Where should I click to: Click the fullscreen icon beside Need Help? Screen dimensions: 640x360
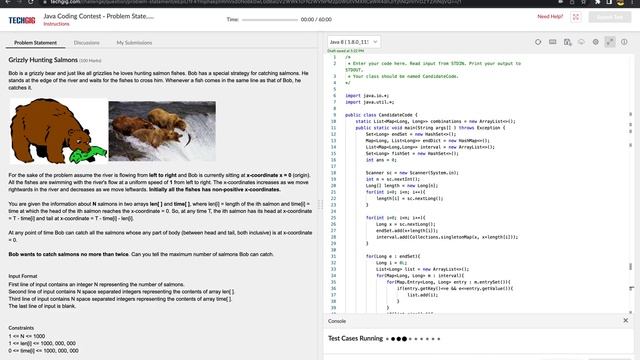point(576,17)
